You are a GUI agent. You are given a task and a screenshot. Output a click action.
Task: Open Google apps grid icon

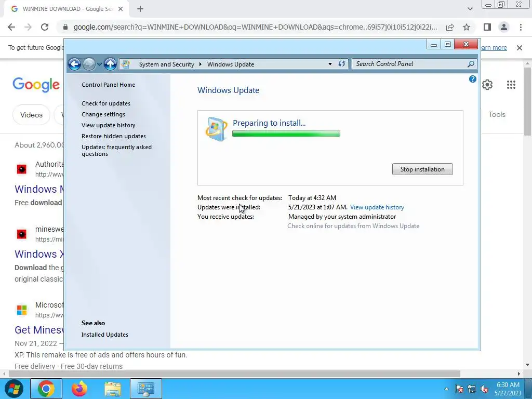[x=511, y=85]
